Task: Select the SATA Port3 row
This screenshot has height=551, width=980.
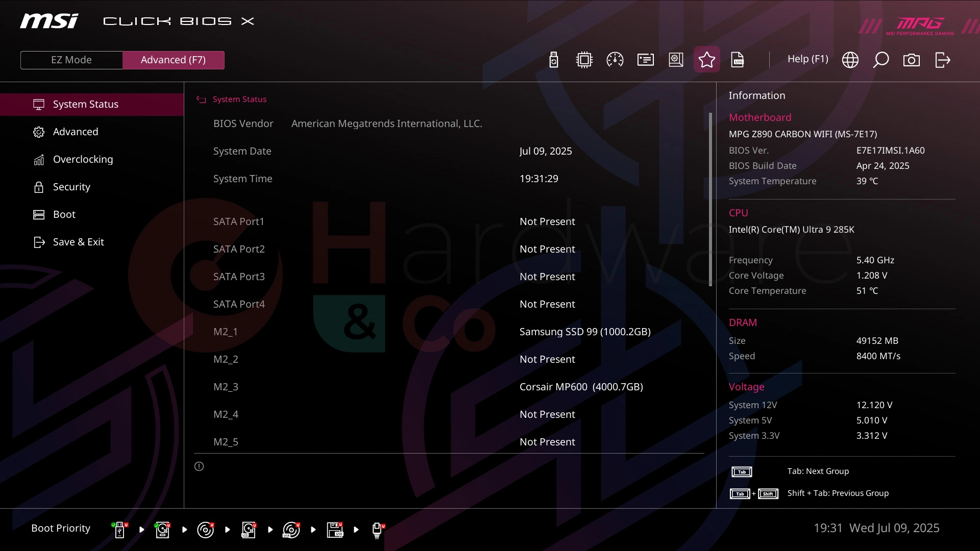Action: 449,277
